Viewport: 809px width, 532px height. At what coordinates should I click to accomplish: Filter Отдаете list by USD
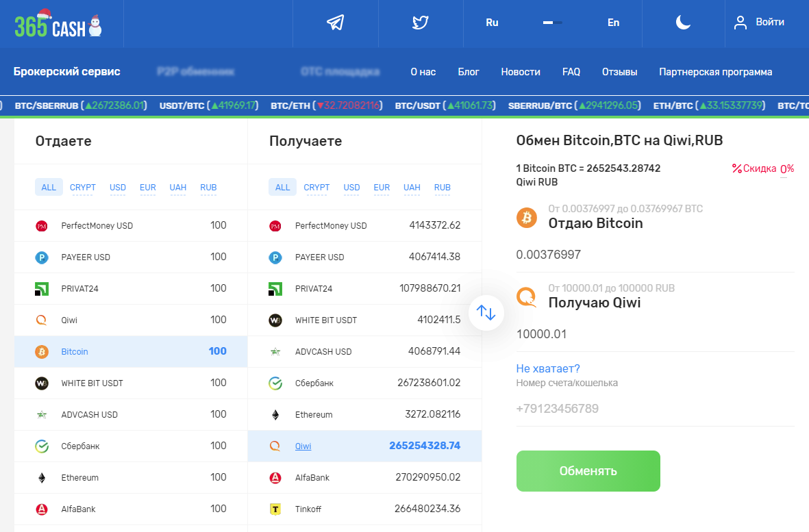[118, 187]
